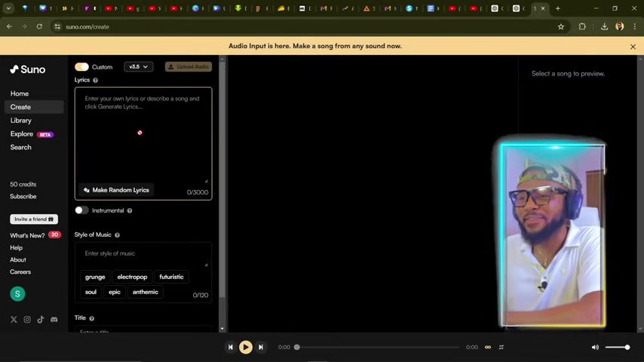
Task: Click the Suno logo
Action: pyautogui.click(x=27, y=69)
